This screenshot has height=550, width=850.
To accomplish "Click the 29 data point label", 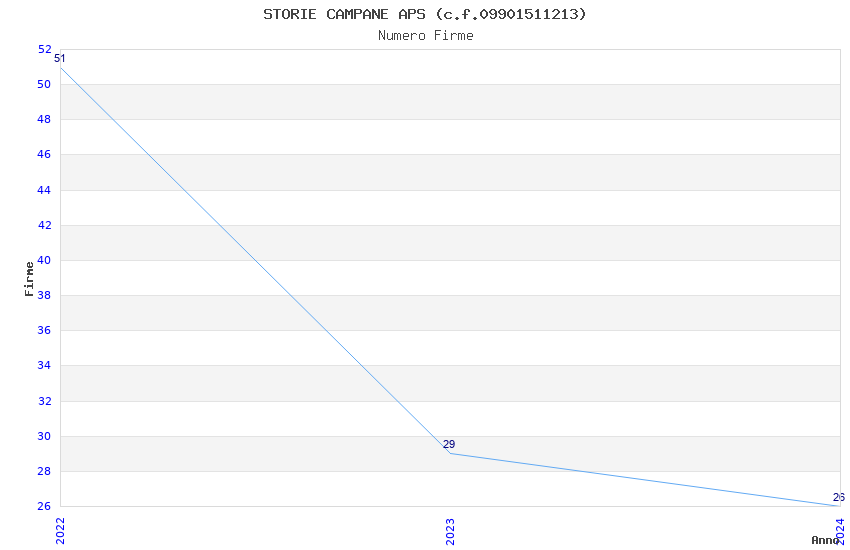I will coord(449,444).
